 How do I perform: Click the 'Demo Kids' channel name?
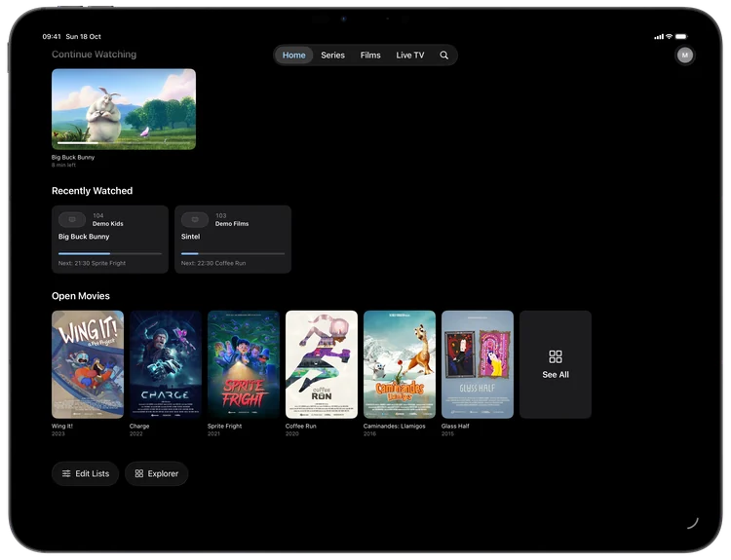tap(107, 224)
